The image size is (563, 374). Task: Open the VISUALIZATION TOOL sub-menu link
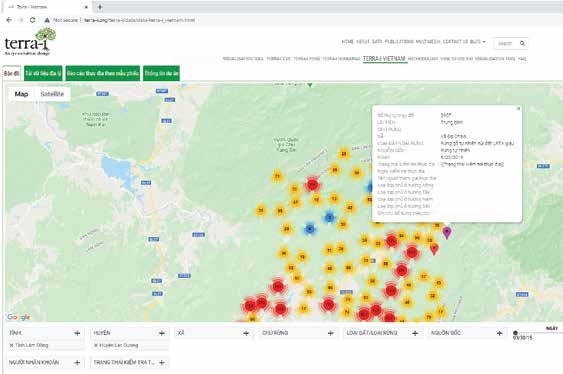point(243,59)
